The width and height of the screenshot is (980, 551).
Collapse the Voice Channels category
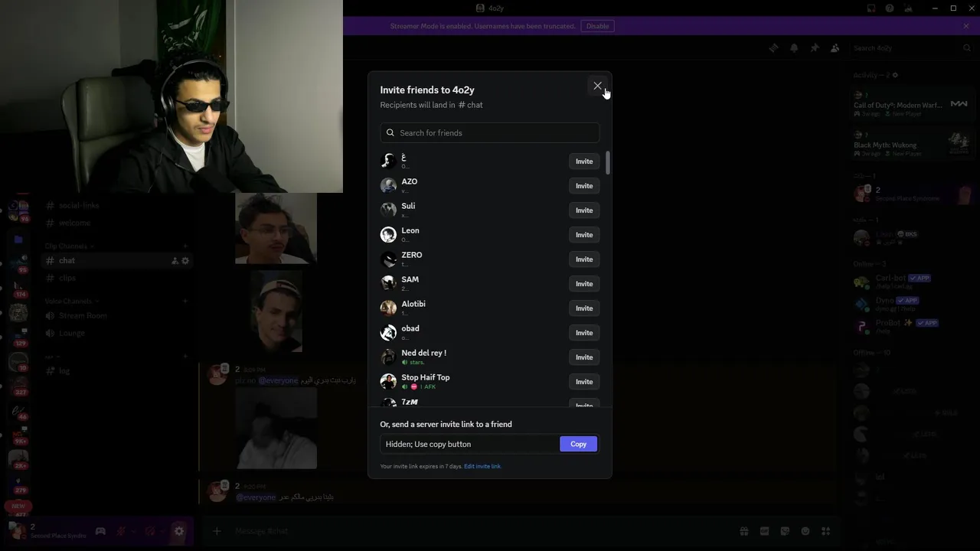pyautogui.click(x=71, y=302)
